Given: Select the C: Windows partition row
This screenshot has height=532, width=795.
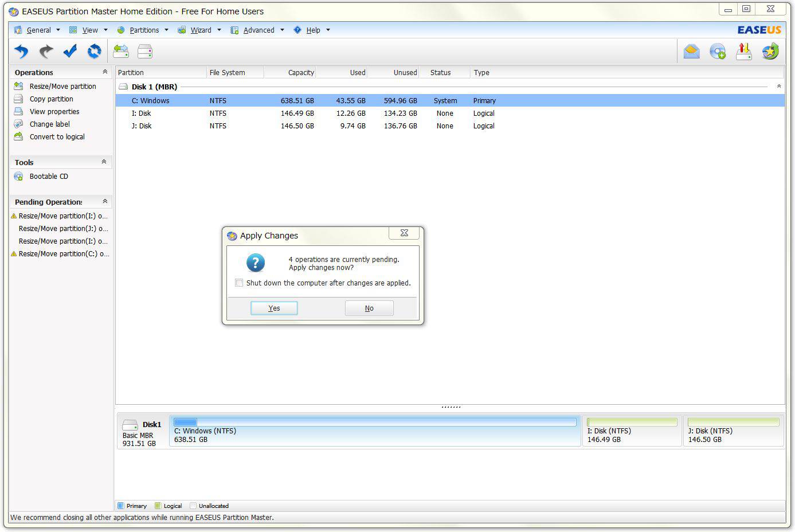Looking at the screenshot, I should (450, 100).
